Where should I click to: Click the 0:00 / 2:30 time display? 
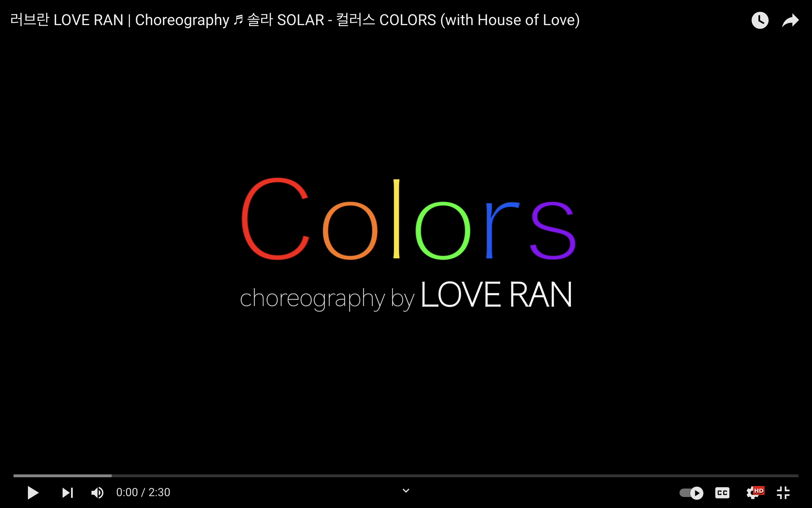coord(143,492)
